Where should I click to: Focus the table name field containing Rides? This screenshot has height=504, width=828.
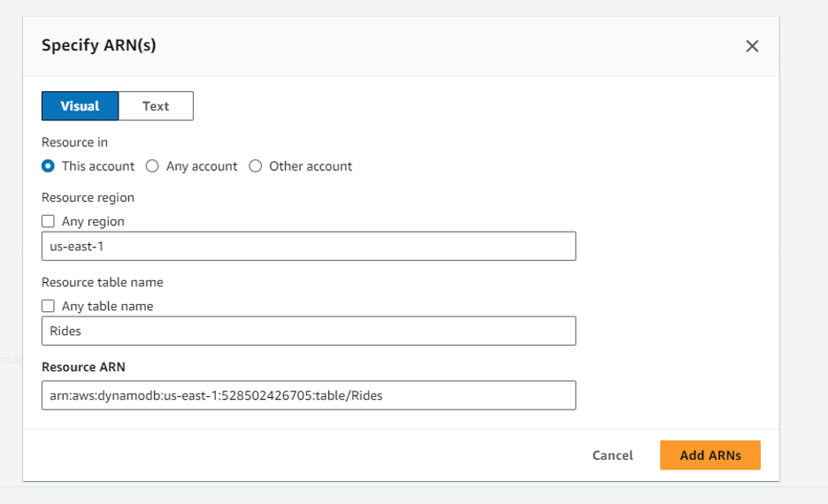(309, 331)
